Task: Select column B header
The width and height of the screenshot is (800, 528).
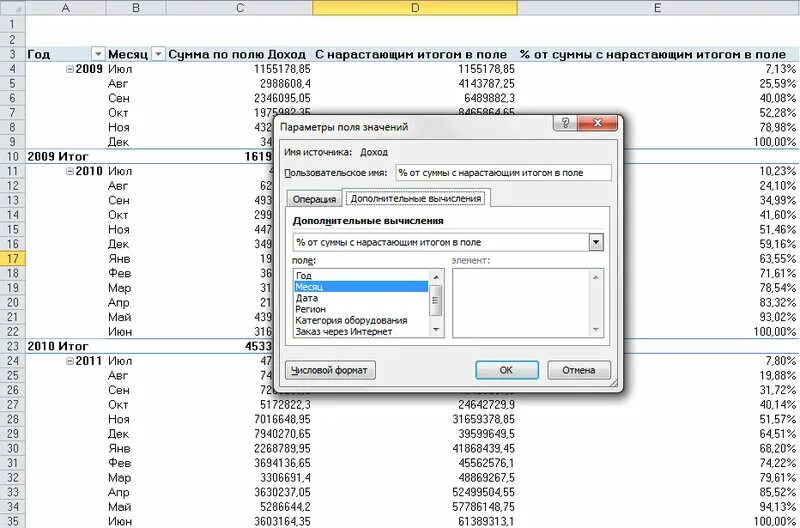Action: 136,8
